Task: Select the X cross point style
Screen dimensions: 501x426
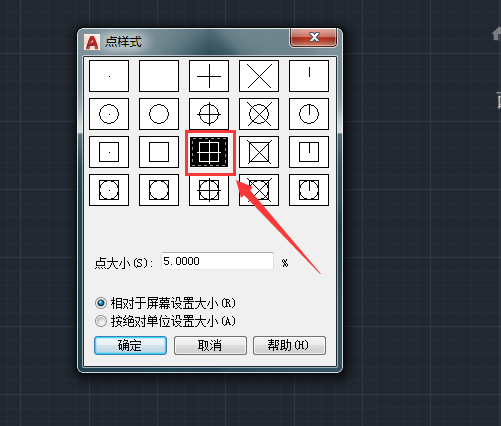Action: (x=259, y=76)
